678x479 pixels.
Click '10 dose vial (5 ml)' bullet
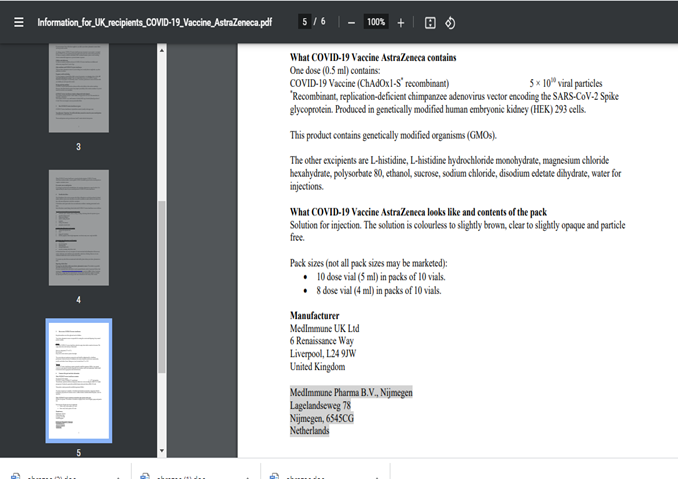coord(381,277)
